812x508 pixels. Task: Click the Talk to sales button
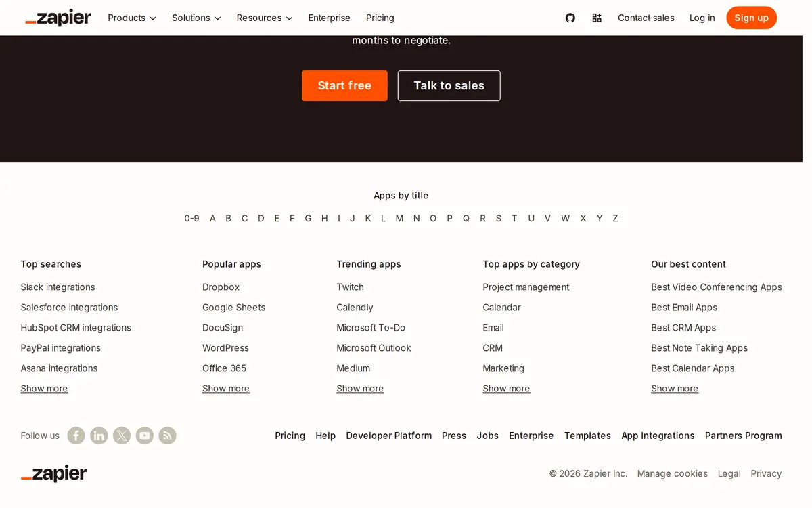click(x=449, y=85)
